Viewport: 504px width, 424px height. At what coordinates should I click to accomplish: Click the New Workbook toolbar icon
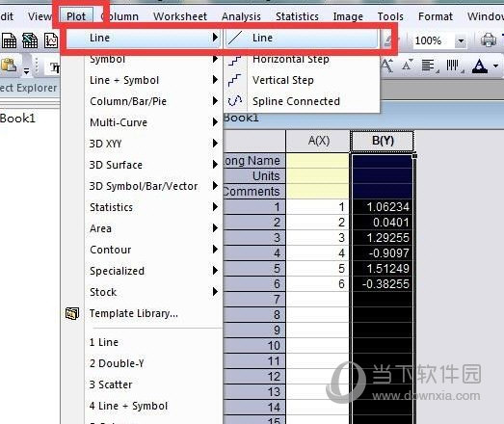(9, 40)
